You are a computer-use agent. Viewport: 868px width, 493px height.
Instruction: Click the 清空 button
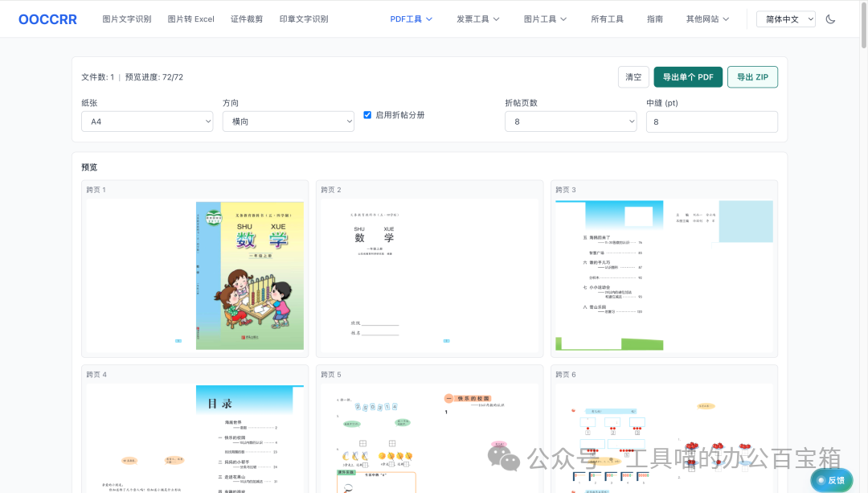pos(633,77)
